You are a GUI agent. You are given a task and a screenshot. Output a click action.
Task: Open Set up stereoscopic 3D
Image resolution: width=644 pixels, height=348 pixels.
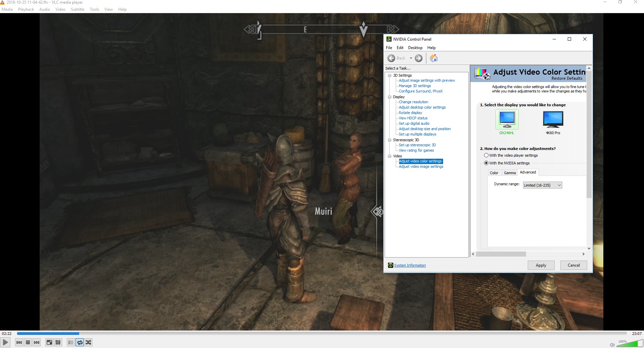point(417,145)
